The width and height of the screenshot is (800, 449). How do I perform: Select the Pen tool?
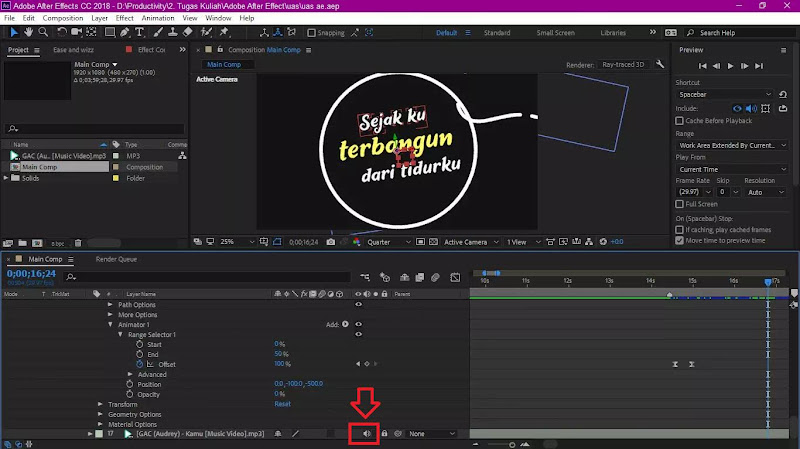pos(124,32)
